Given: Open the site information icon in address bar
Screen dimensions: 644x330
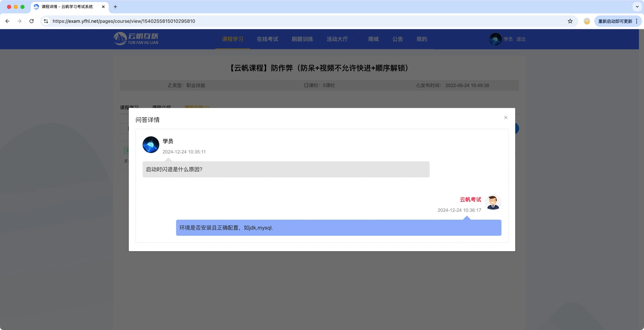Looking at the screenshot, I should [46, 21].
